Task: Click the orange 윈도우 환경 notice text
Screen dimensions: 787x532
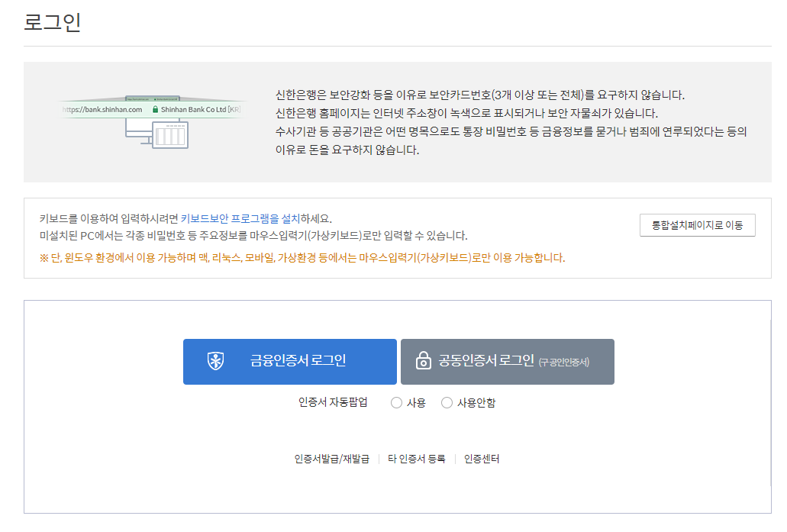Action: coord(302,257)
